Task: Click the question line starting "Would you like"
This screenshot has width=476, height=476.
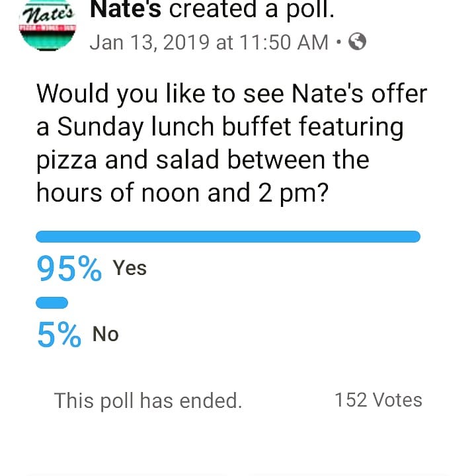Action: 231,93
